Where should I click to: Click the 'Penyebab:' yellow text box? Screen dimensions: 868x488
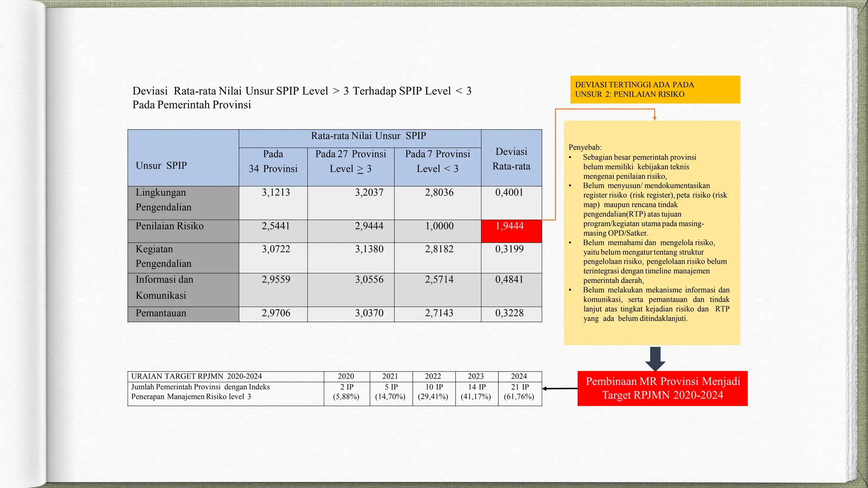point(651,233)
